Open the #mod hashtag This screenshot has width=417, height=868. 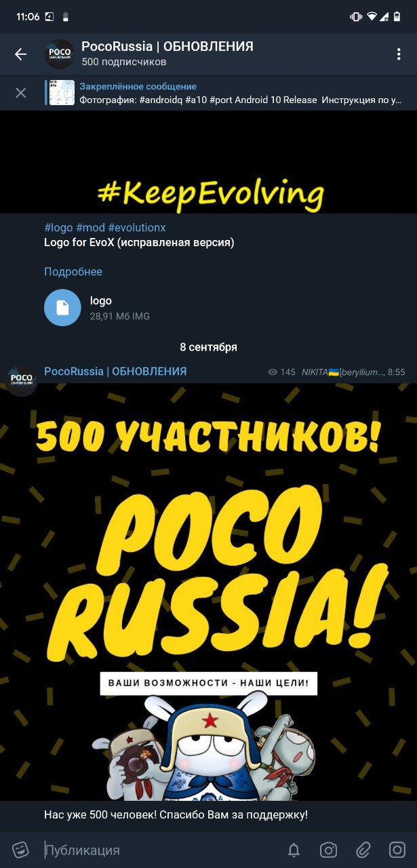pos(90,228)
